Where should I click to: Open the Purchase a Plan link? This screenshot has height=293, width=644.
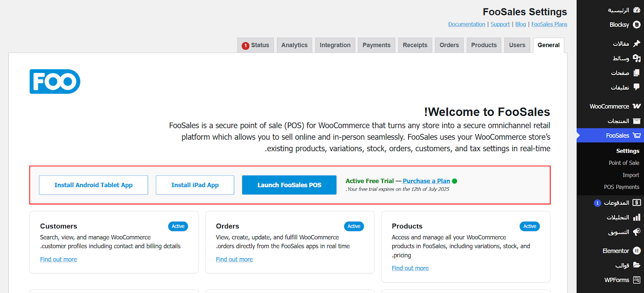(x=426, y=181)
